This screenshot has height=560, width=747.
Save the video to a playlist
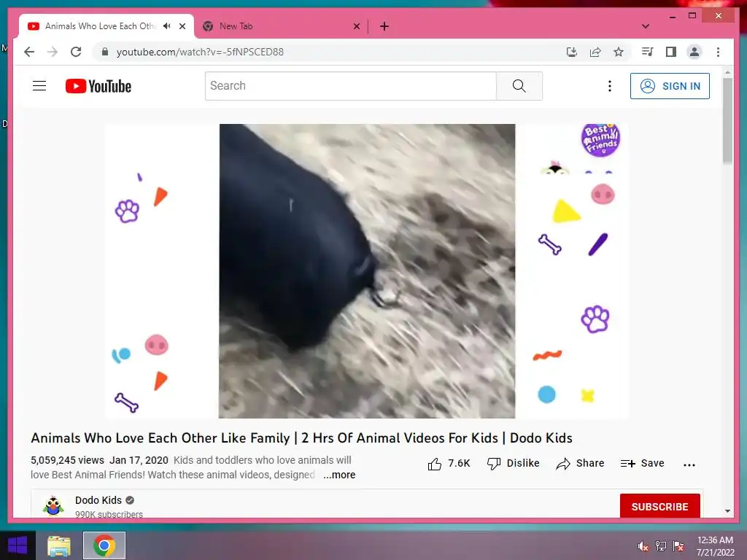pyautogui.click(x=642, y=464)
